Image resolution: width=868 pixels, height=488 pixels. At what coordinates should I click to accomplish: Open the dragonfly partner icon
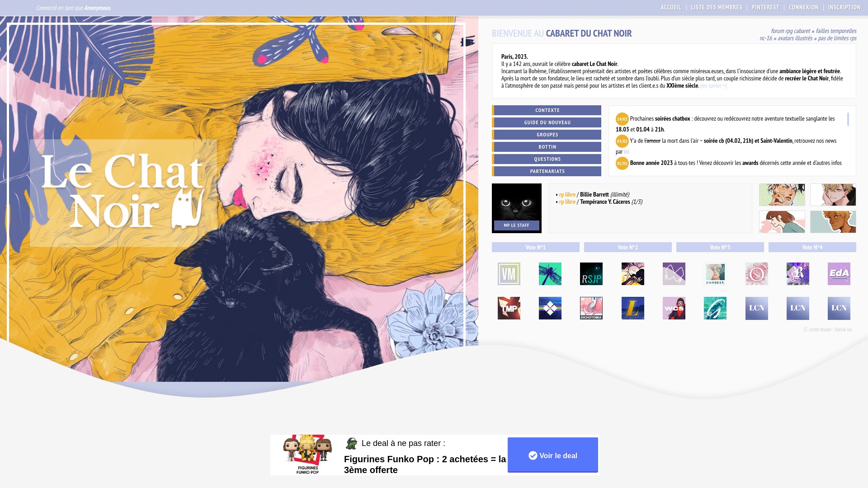pyautogui.click(x=550, y=274)
